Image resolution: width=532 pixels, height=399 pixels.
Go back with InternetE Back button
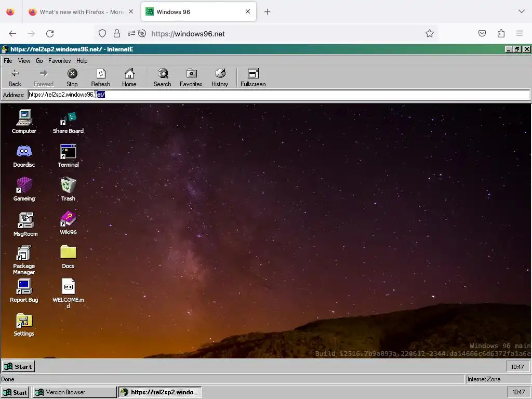point(15,78)
